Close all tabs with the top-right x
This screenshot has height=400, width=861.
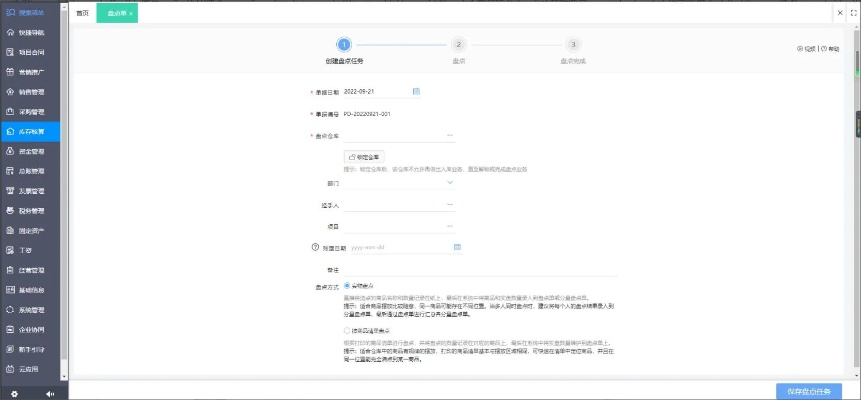click(x=840, y=13)
